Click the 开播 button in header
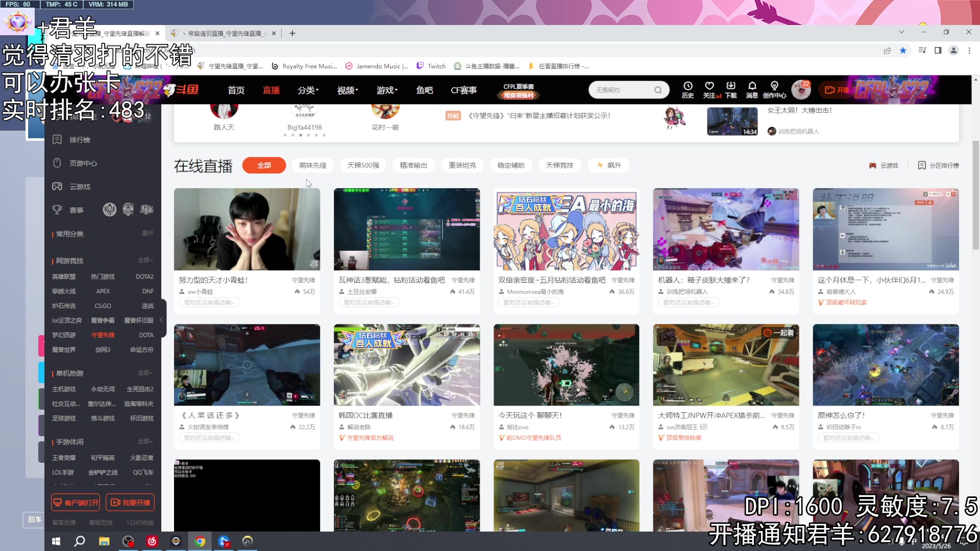980x551 pixels. tap(837, 90)
